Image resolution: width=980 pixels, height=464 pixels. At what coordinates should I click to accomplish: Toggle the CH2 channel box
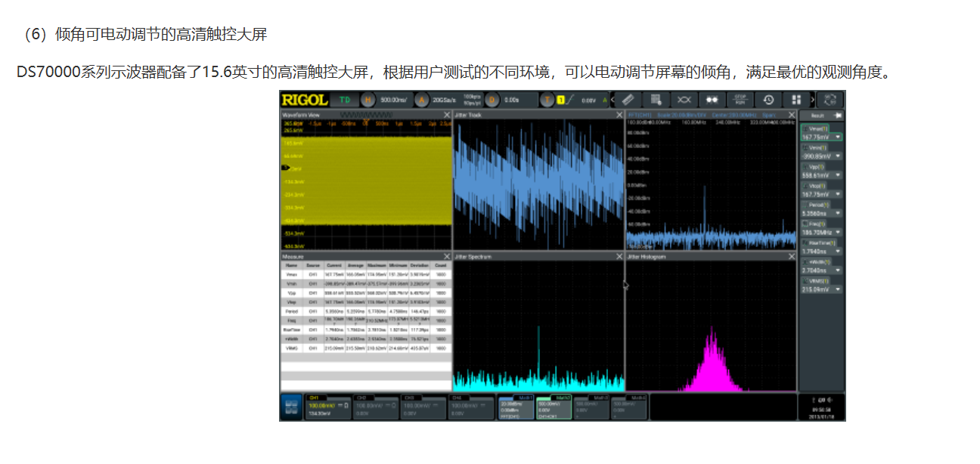click(x=376, y=407)
